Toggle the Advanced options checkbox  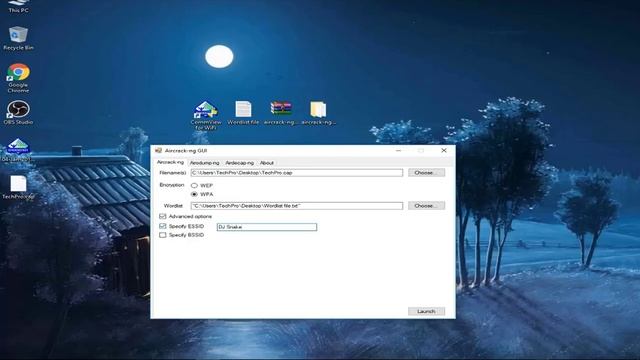click(x=162, y=216)
